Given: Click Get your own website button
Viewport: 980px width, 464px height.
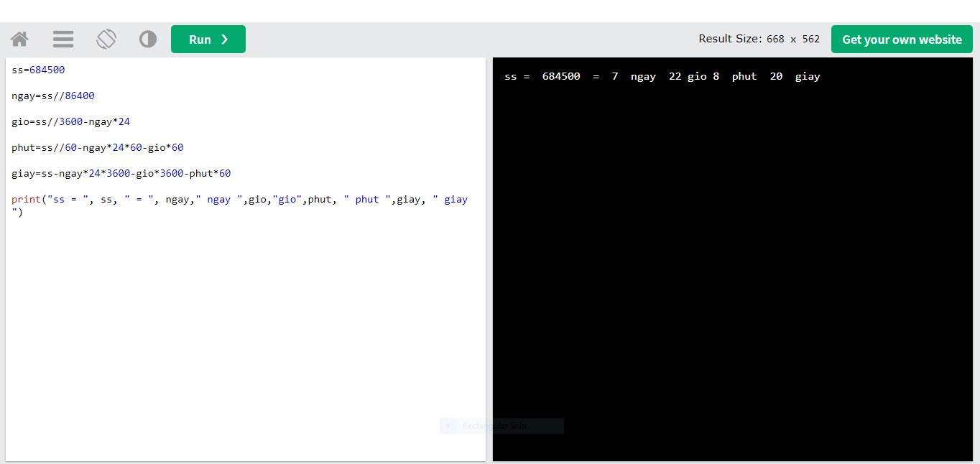Looking at the screenshot, I should 902,40.
